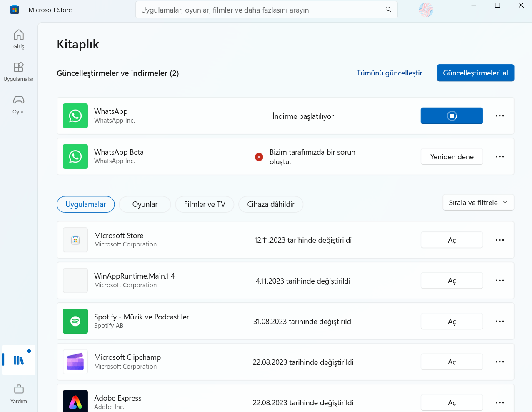Click the Microsoft Clipchamp app icon

tap(75, 362)
